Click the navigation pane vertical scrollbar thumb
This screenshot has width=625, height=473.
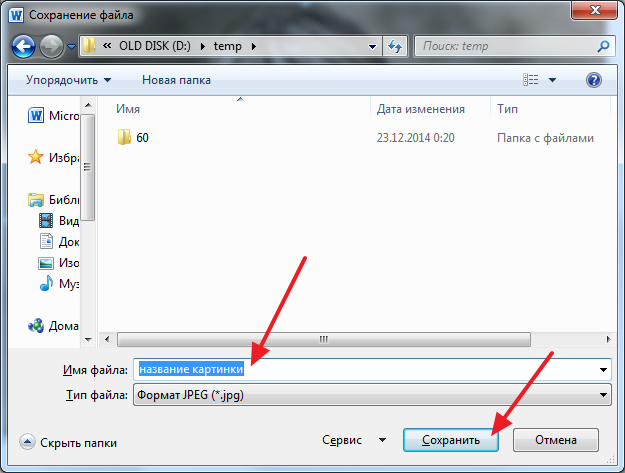tap(88, 167)
